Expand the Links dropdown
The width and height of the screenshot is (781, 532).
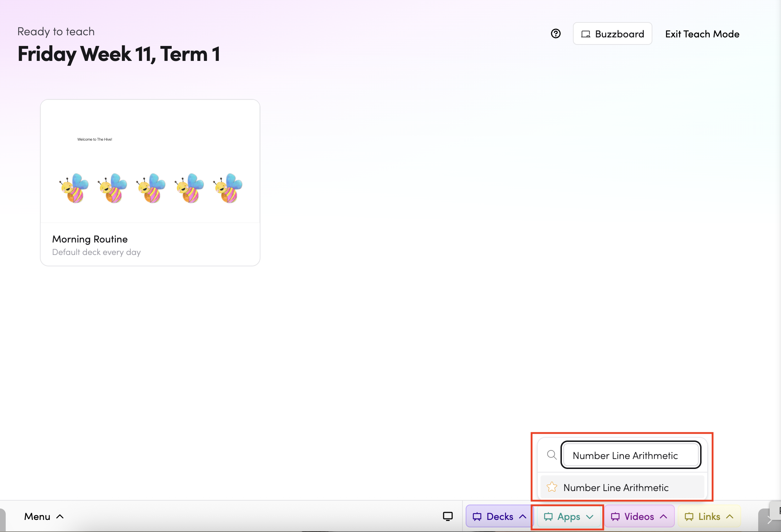pyautogui.click(x=730, y=516)
